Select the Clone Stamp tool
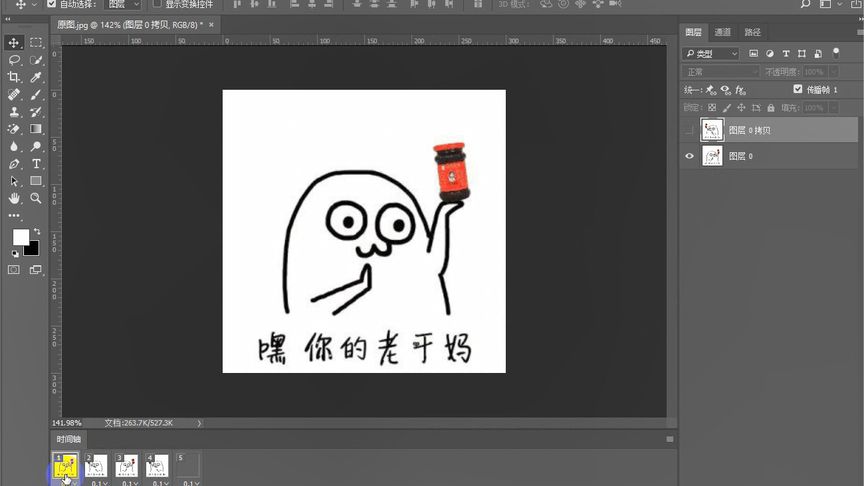 14,112
